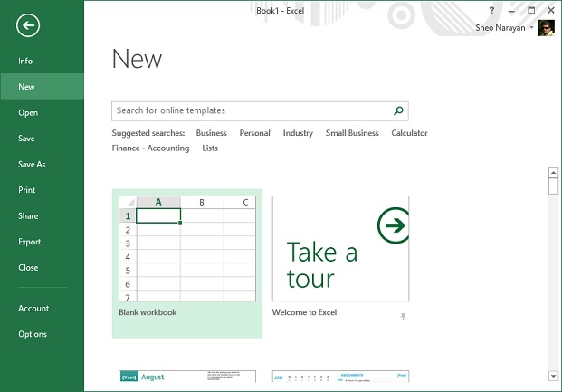The image size is (562, 392).
Task: Click the vertical scrollbar thumb
Action: (x=553, y=186)
